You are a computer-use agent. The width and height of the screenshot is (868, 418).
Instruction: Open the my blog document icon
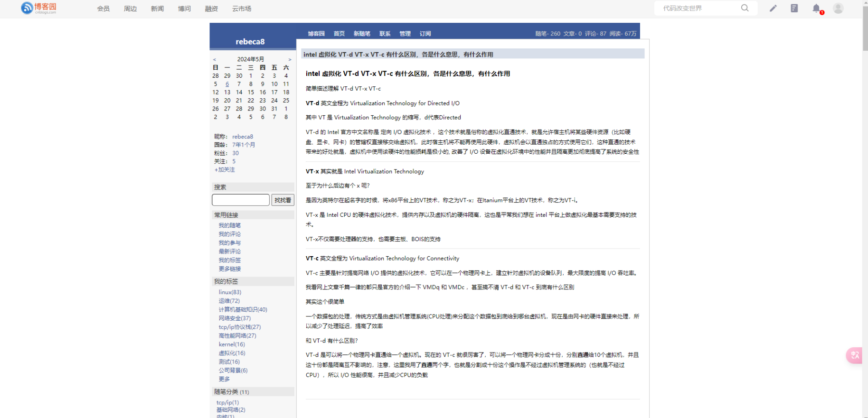point(794,8)
